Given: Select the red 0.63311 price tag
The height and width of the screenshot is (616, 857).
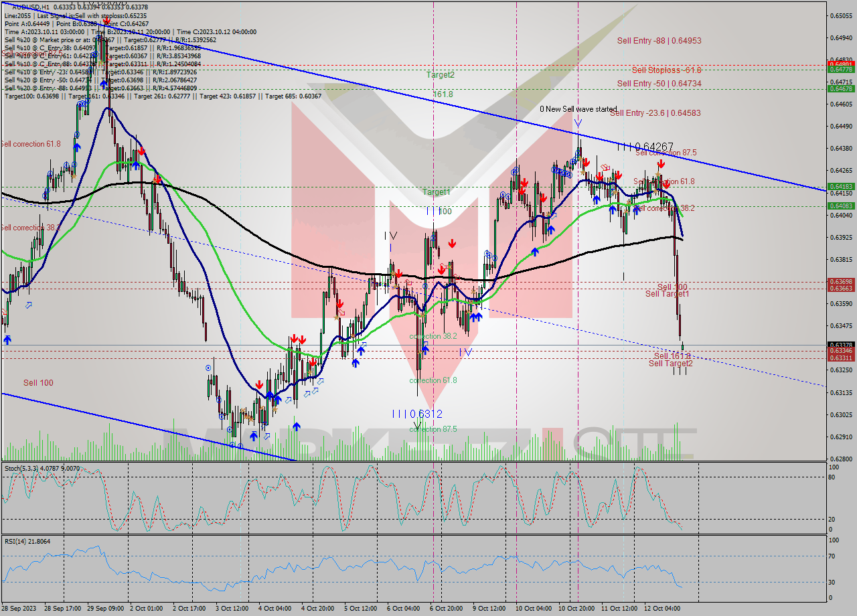Looking at the screenshot, I should [x=840, y=358].
